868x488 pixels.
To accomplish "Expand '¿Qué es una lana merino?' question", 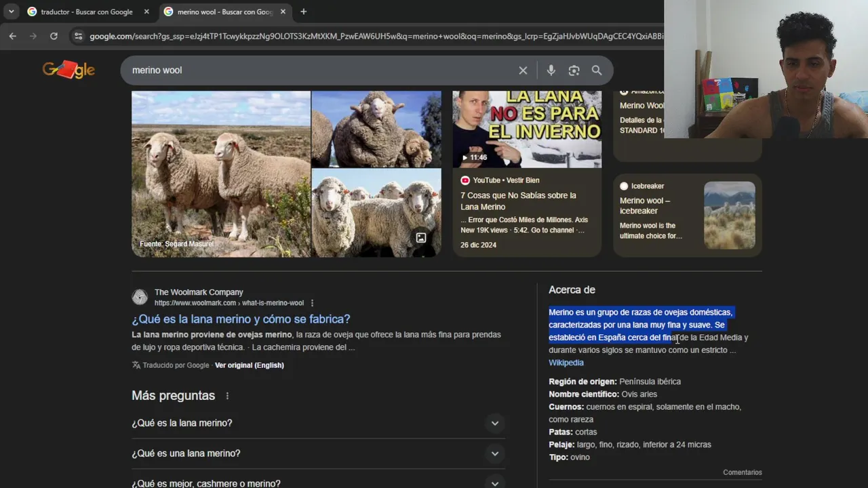I will tap(317, 453).
